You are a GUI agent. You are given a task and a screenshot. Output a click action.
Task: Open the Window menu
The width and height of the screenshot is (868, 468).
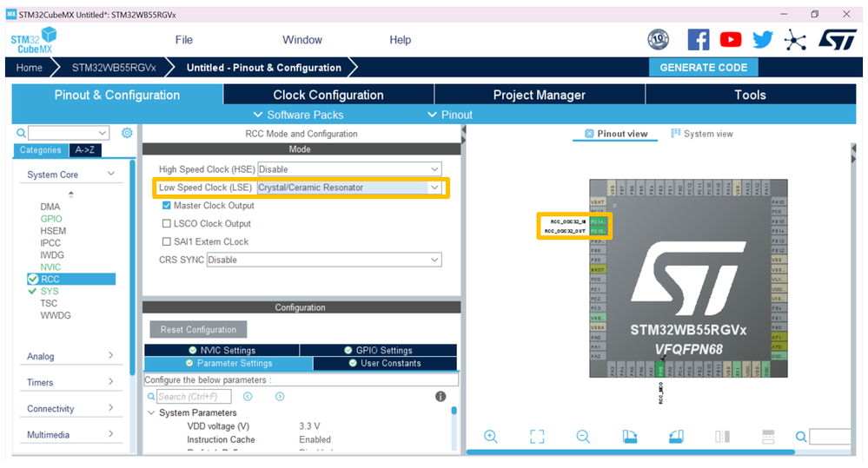tap(301, 40)
